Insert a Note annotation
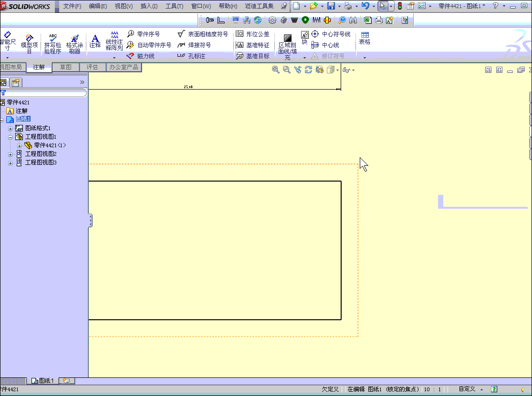This screenshot has height=396, width=532. click(x=95, y=41)
